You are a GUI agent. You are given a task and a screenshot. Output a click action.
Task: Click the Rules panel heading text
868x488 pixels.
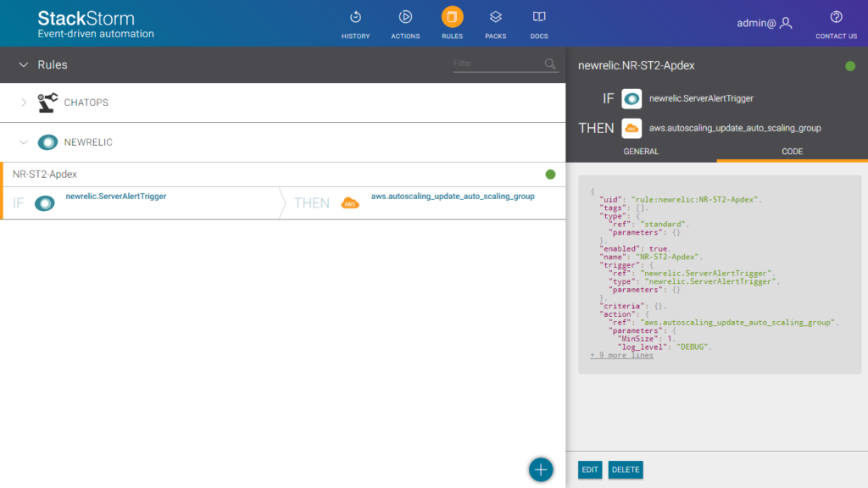(53, 64)
